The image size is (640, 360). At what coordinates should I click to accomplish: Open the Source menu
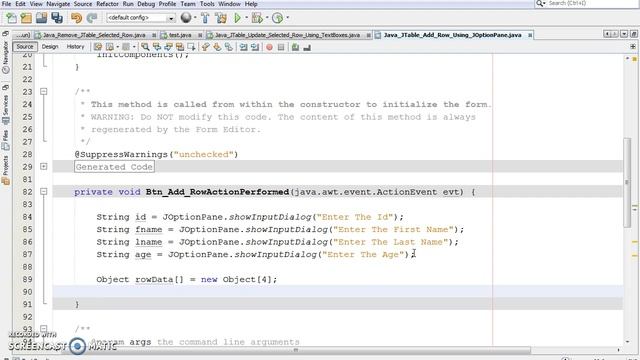point(83,4)
